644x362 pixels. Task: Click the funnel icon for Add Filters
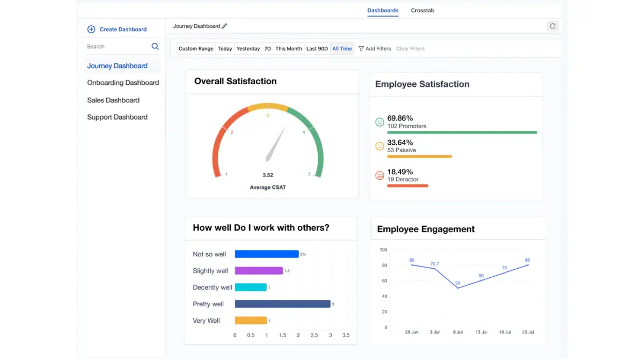tap(361, 49)
